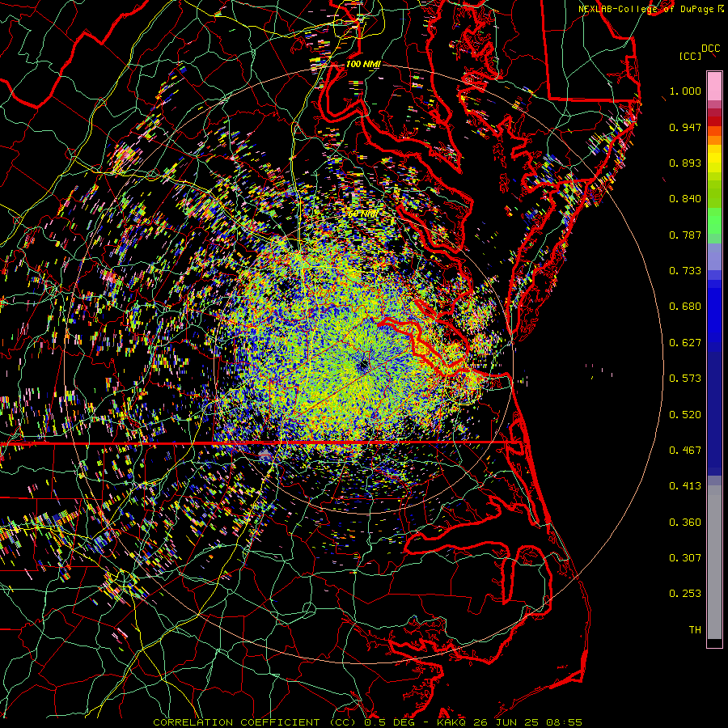Click the 08:55 timestamp
This screenshot has height=728, width=728.
pos(563,722)
